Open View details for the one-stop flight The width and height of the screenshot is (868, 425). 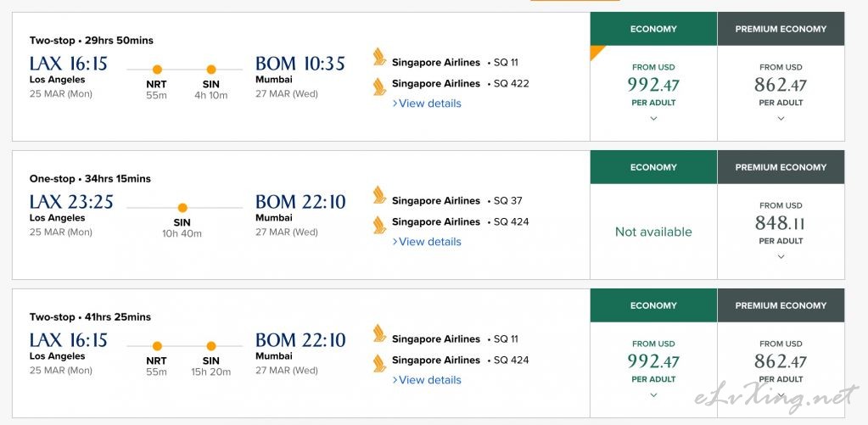pyautogui.click(x=427, y=242)
